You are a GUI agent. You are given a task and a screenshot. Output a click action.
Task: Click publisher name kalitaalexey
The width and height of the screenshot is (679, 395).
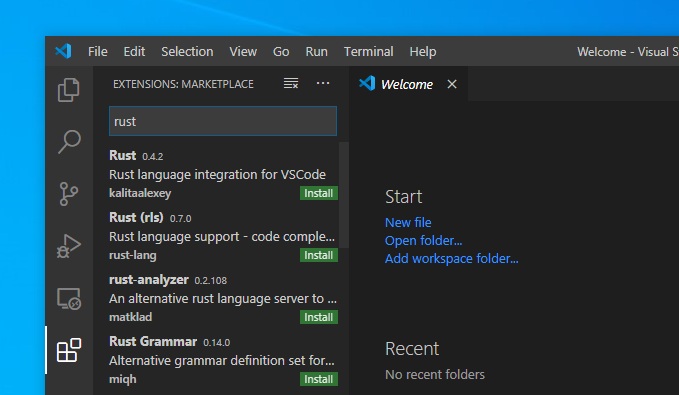click(x=140, y=193)
